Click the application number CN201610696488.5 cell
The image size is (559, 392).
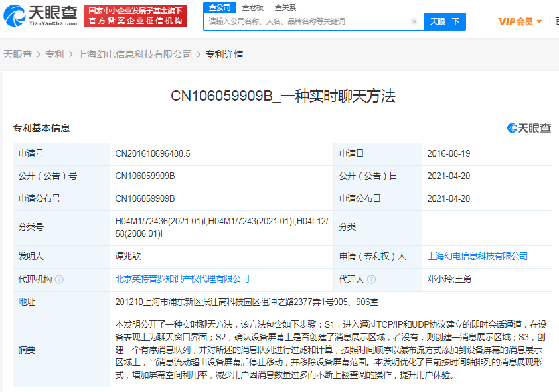coord(153,153)
